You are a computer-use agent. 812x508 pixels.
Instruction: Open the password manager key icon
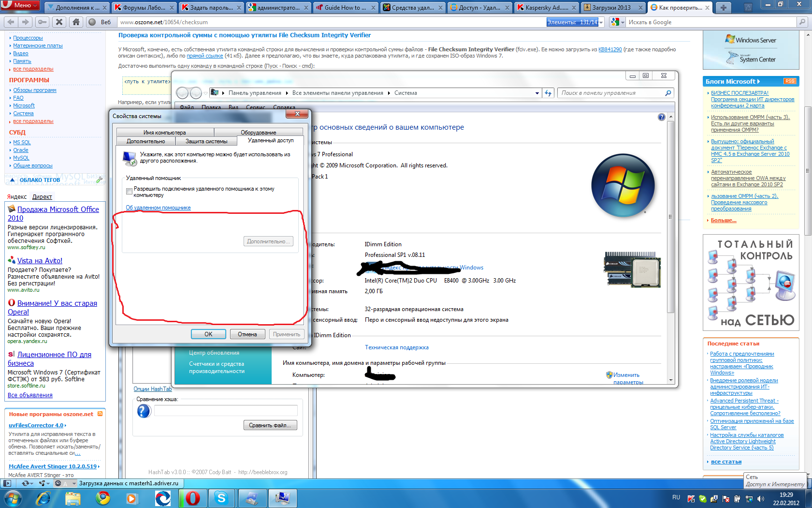[x=43, y=22]
